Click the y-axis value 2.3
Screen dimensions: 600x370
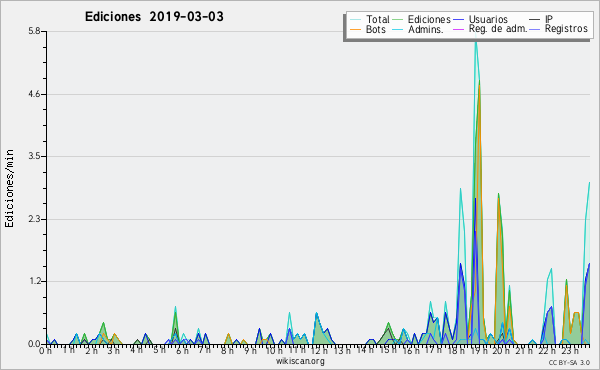coord(34,219)
